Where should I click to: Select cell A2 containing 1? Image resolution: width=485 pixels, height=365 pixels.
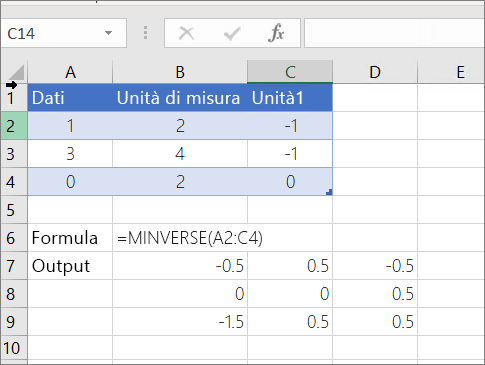(70, 126)
